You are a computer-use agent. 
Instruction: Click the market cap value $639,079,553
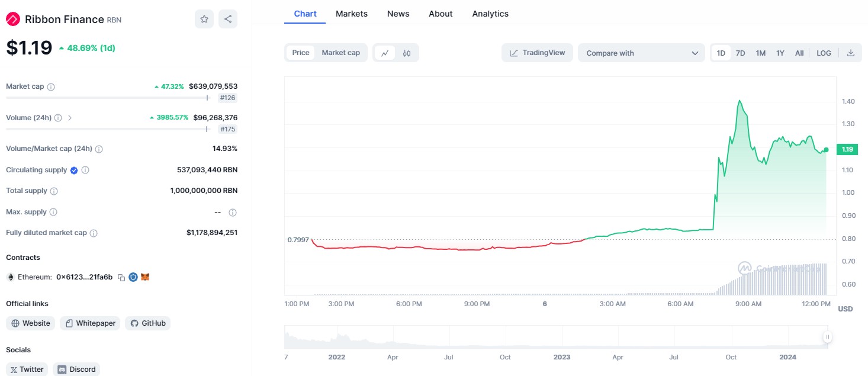pos(213,86)
